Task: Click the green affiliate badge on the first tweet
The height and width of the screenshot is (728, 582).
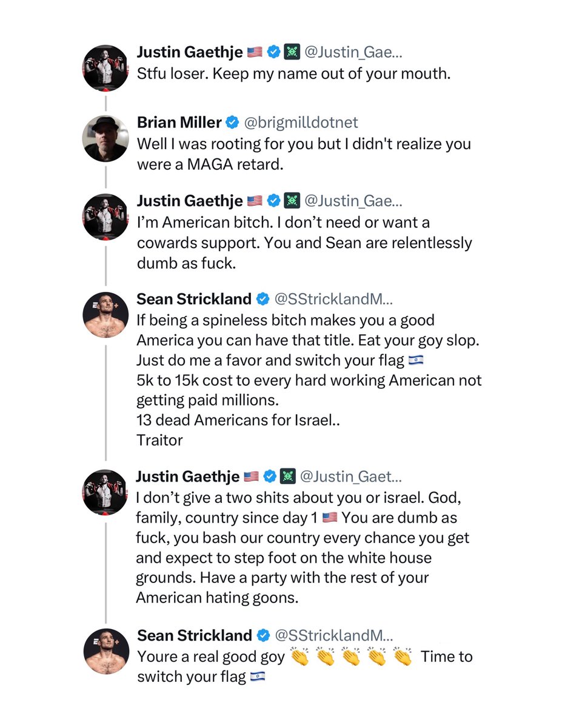Action: pos(291,53)
